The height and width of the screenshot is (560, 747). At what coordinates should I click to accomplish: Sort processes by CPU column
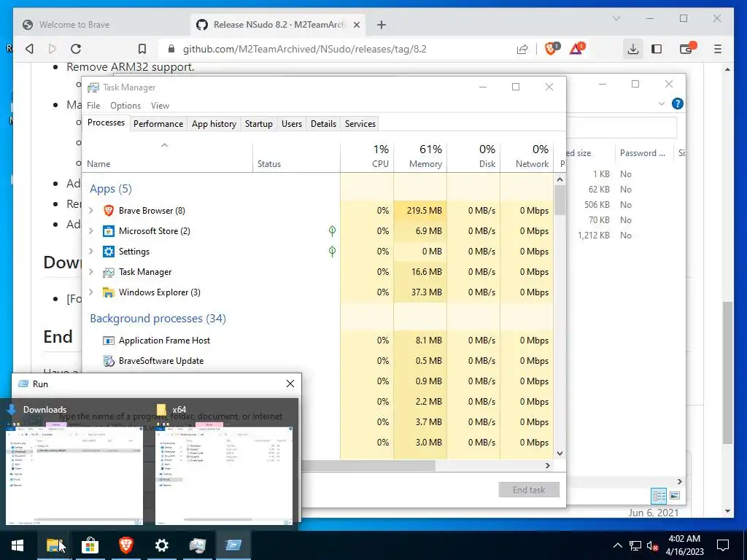click(367, 156)
